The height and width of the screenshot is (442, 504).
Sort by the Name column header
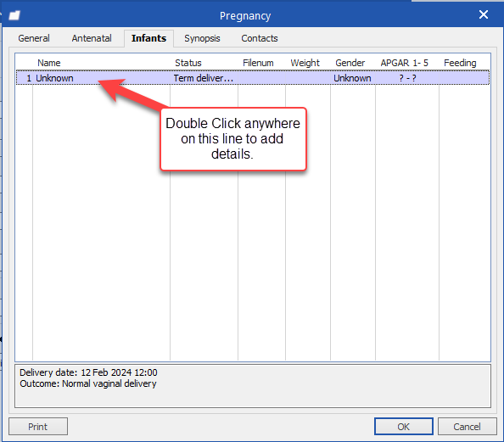click(x=49, y=63)
